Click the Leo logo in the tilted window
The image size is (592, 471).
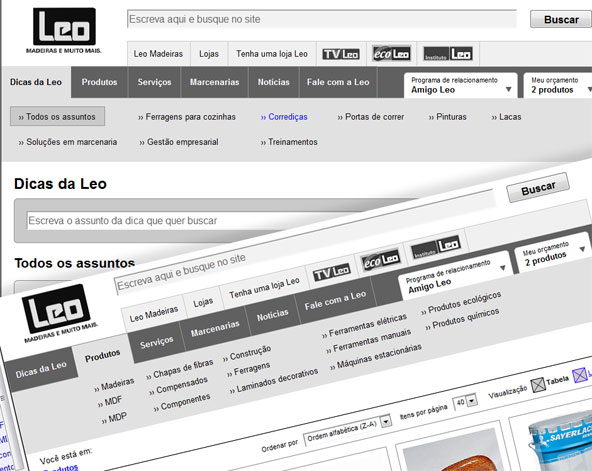59,313
